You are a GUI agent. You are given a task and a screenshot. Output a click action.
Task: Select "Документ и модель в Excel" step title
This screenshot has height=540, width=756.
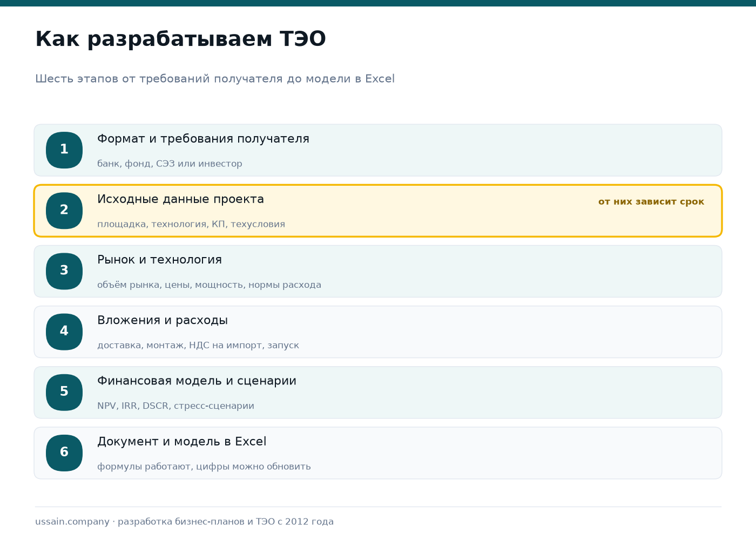click(x=181, y=441)
